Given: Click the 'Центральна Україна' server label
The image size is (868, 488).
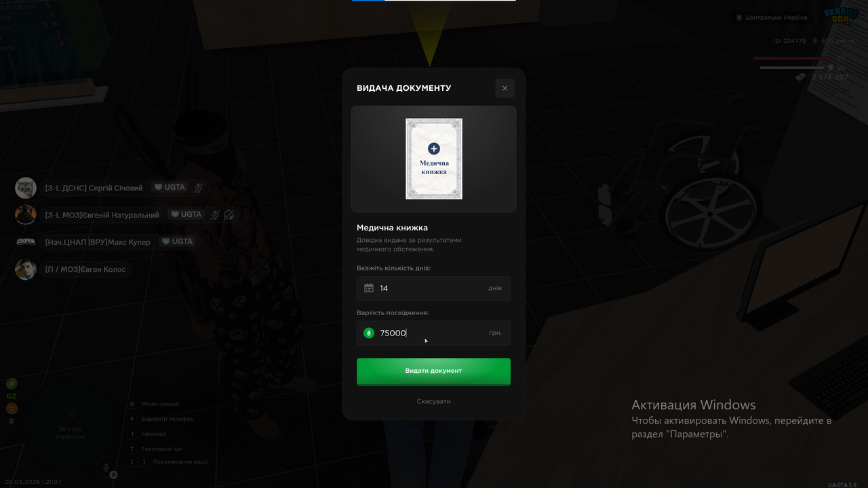Looking at the screenshot, I should coord(776,18).
